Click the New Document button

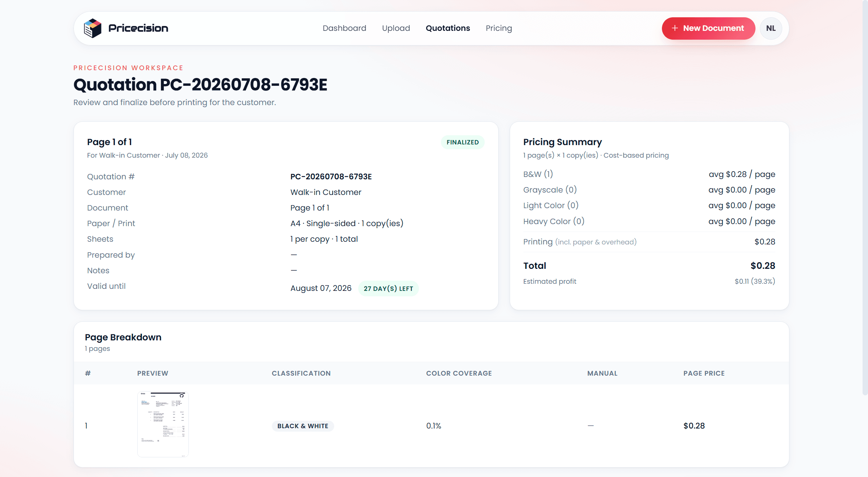pyautogui.click(x=708, y=28)
